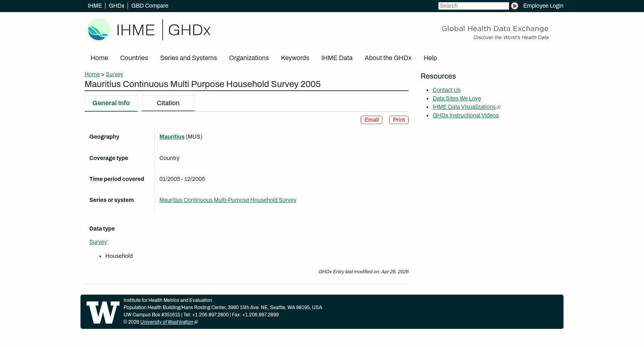Click the University of Washington footer link
The height and width of the screenshot is (347, 644).
click(x=167, y=322)
